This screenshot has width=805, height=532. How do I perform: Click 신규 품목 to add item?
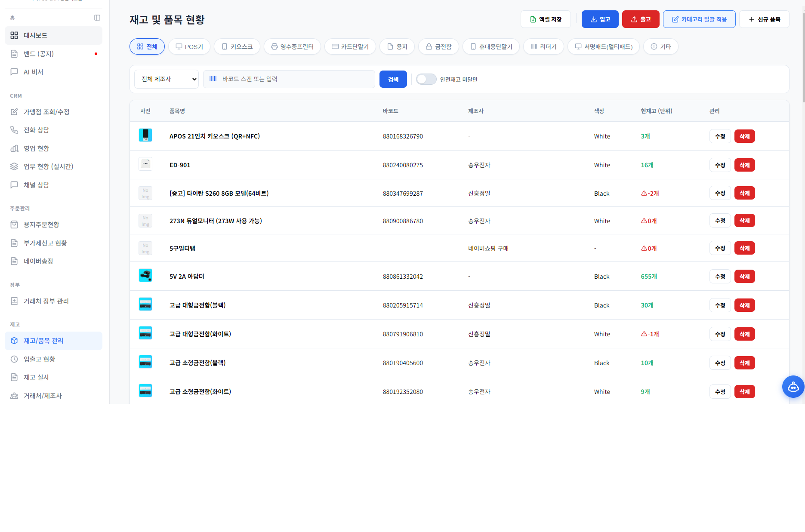764,19
